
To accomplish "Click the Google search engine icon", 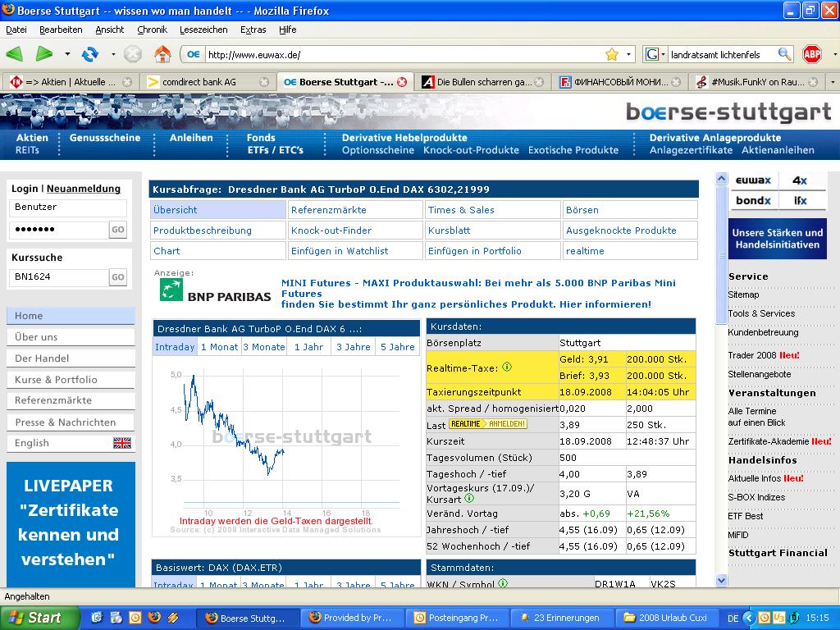I will click(651, 54).
